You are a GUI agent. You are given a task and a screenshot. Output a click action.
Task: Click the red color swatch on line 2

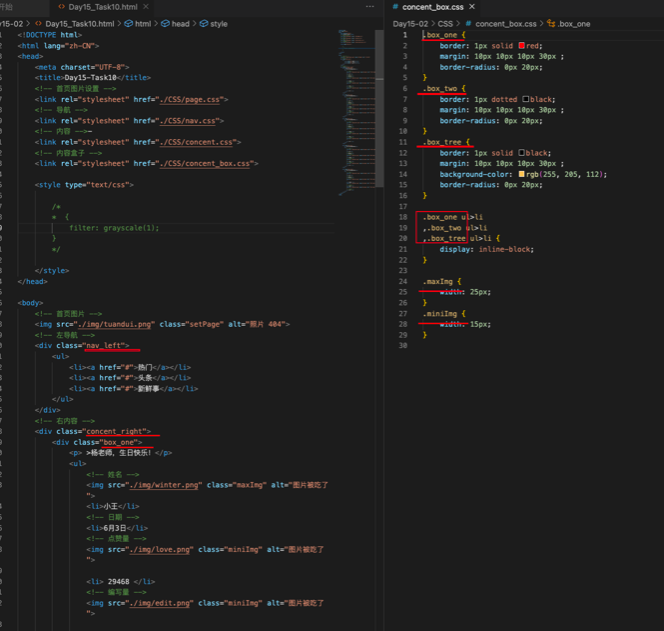(522, 46)
